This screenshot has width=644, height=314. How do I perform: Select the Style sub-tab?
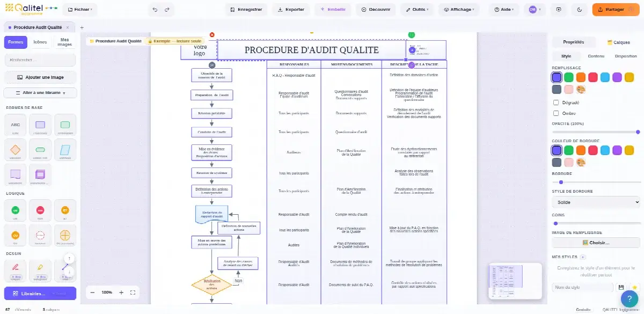566,56
